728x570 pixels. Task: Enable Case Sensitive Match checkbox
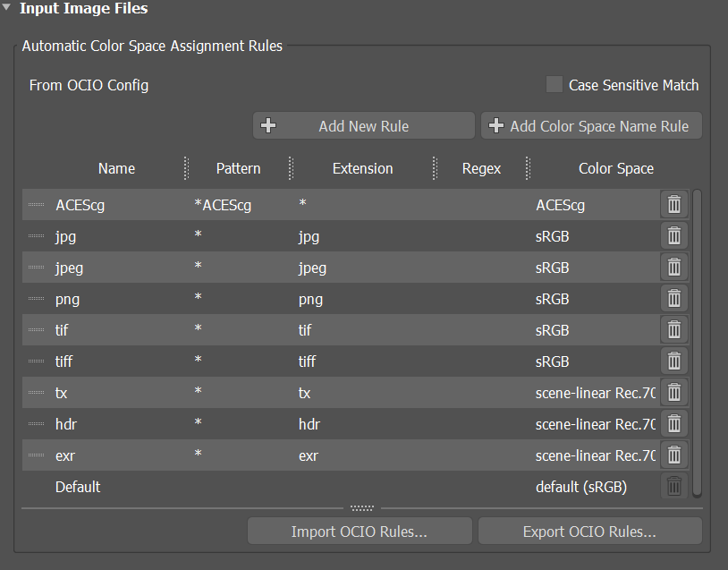554,85
